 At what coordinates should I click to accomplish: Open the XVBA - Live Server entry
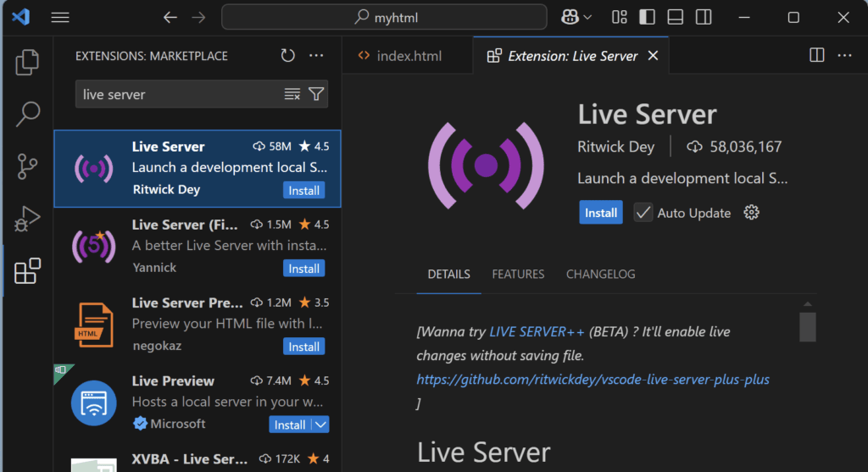click(x=197, y=460)
